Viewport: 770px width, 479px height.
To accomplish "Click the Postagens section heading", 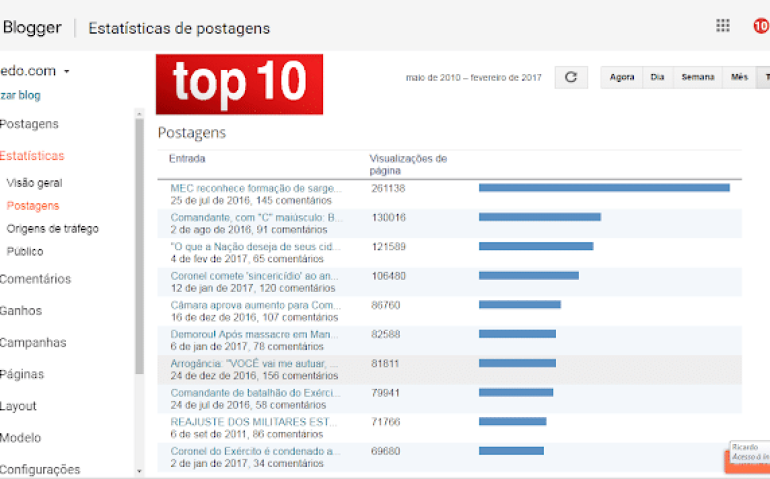I will (x=192, y=133).
